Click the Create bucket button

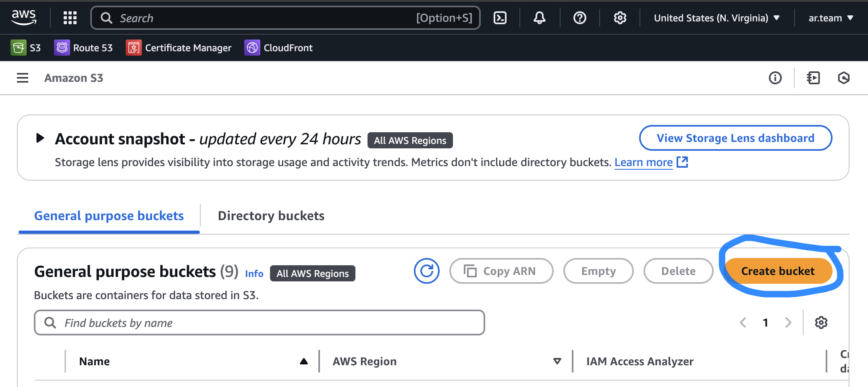pos(778,271)
